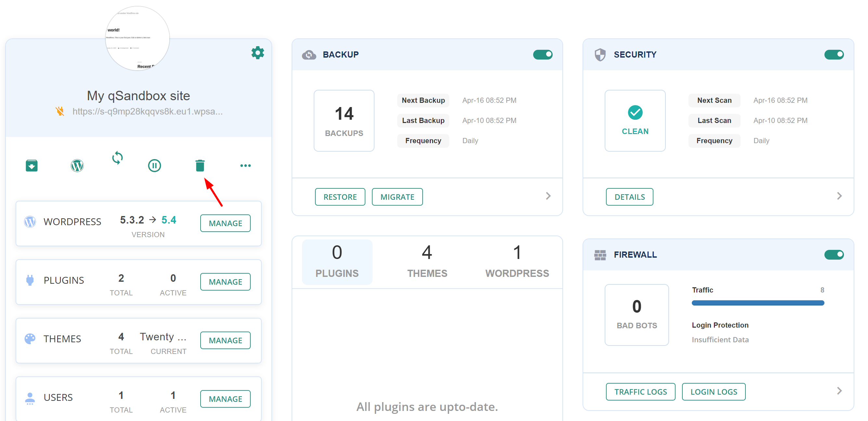Open the three-dots more options menu
Image resolution: width=868 pixels, height=421 pixels.
pos(245,166)
